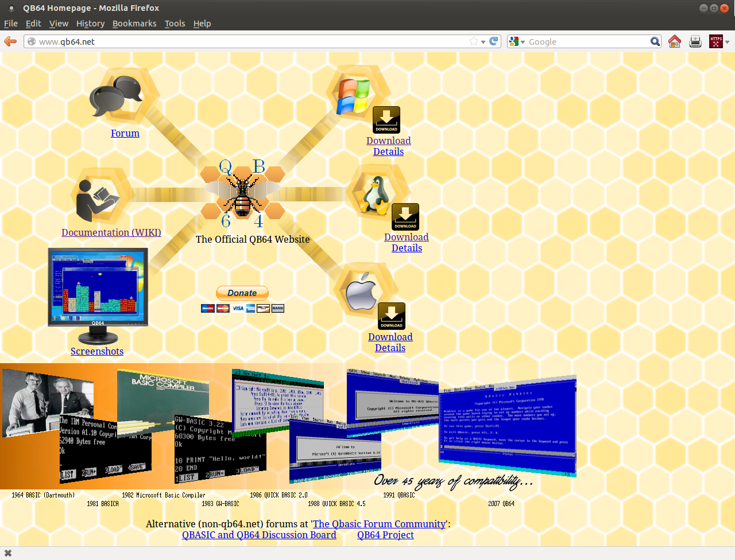Click the Mac Details link
Viewport: 735px width, 560px height.
pos(390,348)
